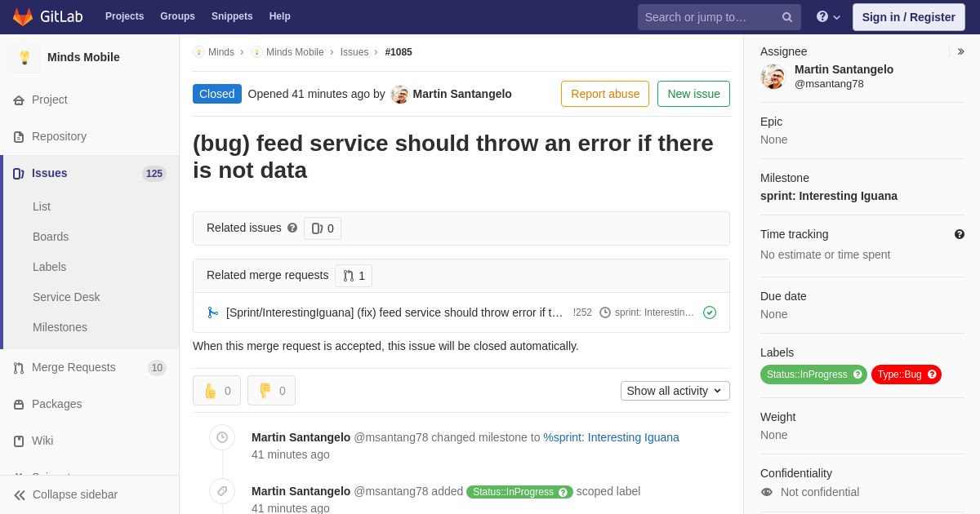Viewport: 980px width, 514px height.
Task: Click the related issues count icon
Action: (317, 228)
